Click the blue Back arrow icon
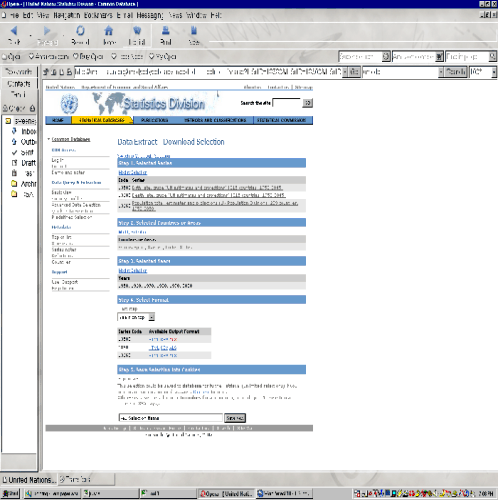The width and height of the screenshot is (498, 500). pos(14,31)
